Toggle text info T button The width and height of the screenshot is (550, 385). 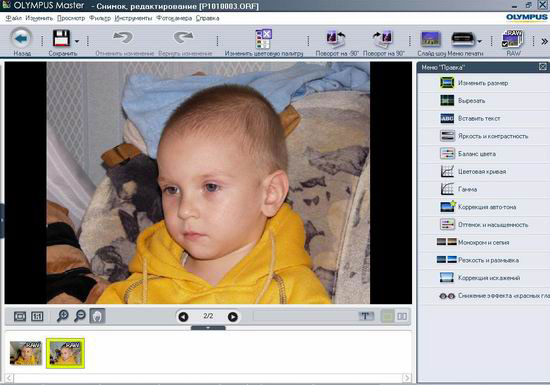[x=366, y=316]
